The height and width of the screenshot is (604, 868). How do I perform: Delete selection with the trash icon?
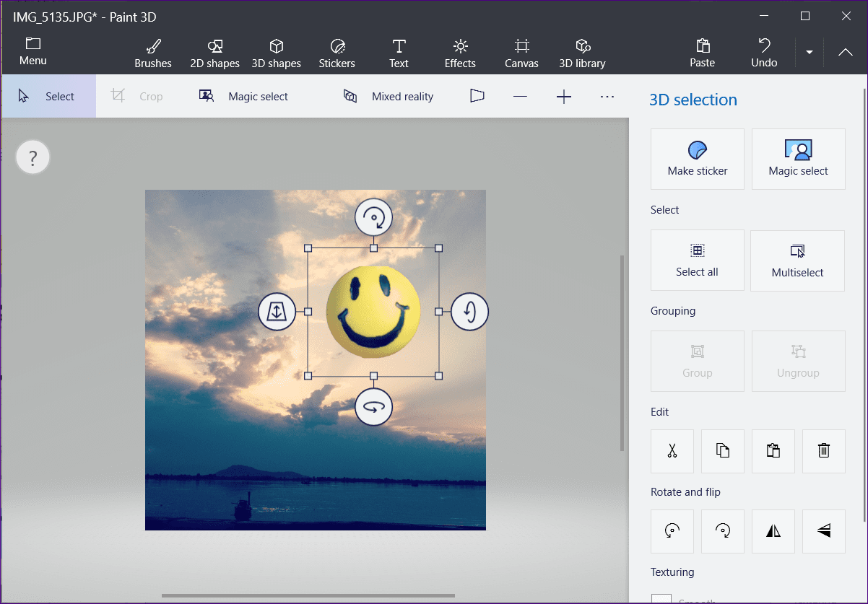pos(823,451)
